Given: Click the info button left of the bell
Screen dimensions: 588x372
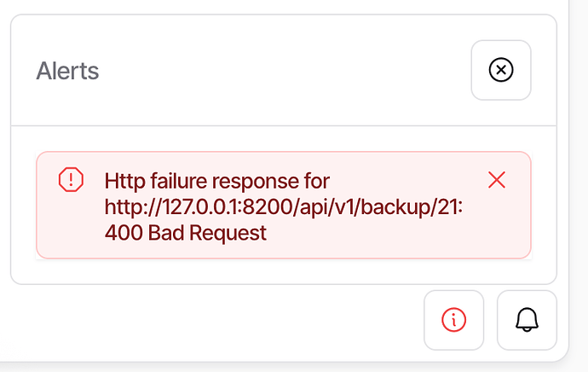Looking at the screenshot, I should coord(453,320).
